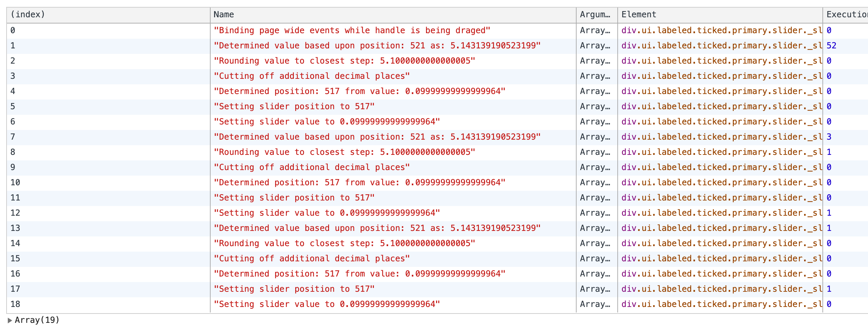Click the Execution column header
Screen dimensions: 868x327
846,15
